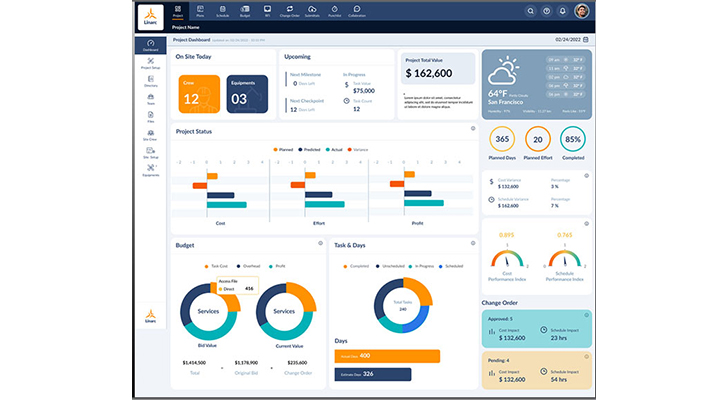
Task: Open Project Status panel settings gear
Action: 473,129
